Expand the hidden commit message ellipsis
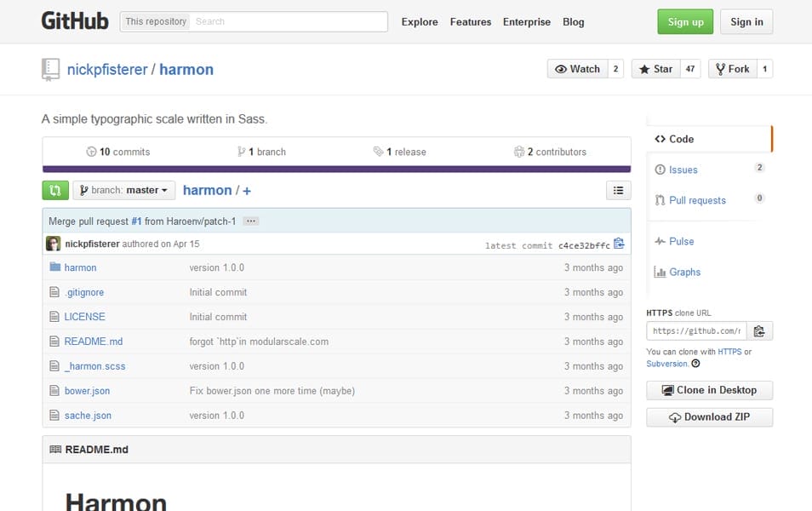This screenshot has height=511, width=812. [x=250, y=220]
